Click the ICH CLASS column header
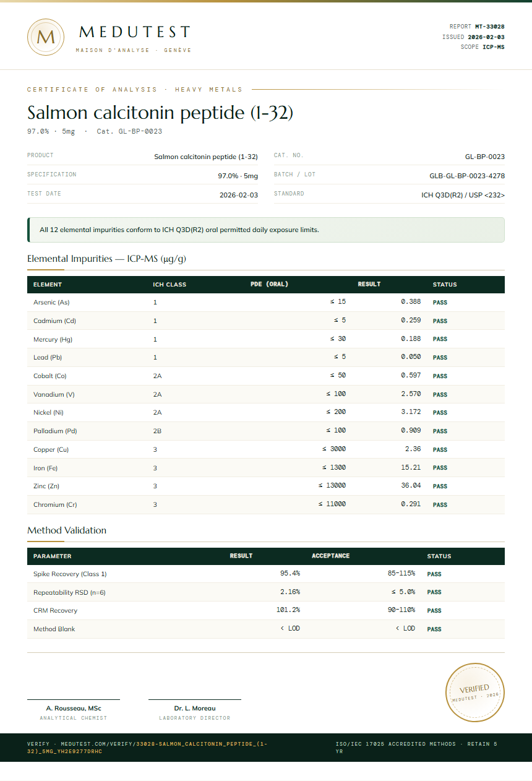The image size is (532, 781). coord(169,285)
